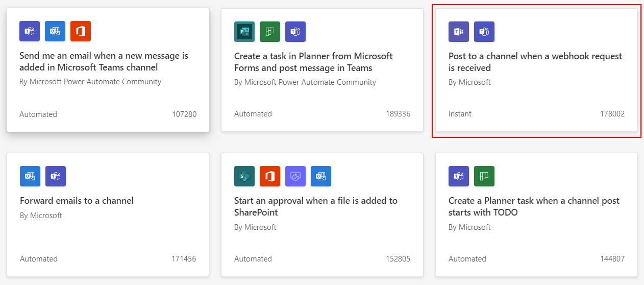This screenshot has width=644, height=285.
Task: Click the Outlook icon on the 'Forward emails to a channel' card
Action: click(x=30, y=176)
